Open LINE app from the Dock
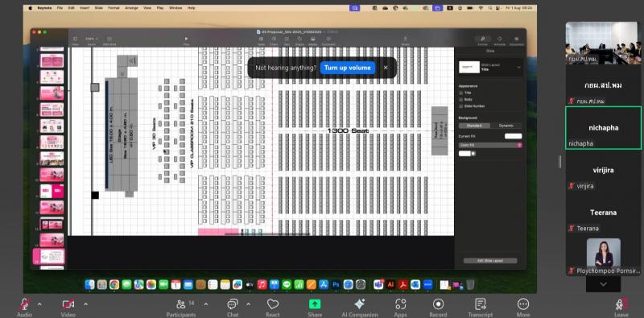This screenshot has width=644, height=318. click(287, 284)
